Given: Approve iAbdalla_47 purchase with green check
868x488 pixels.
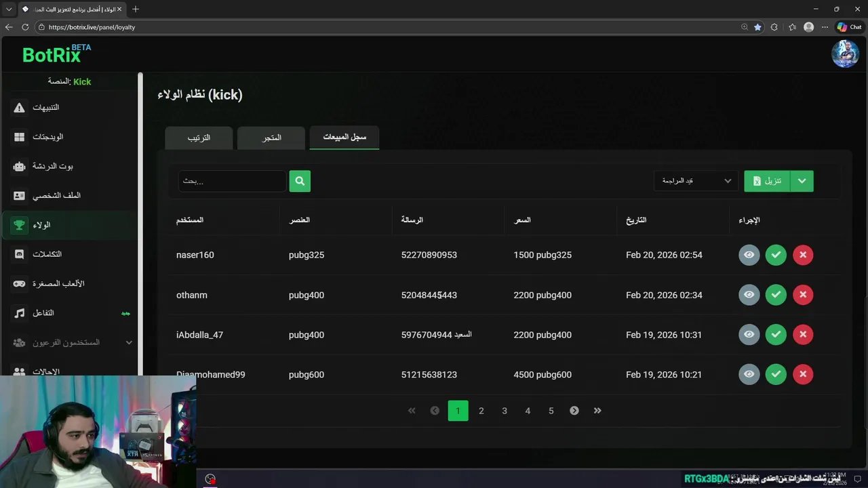Looking at the screenshot, I should (x=776, y=334).
